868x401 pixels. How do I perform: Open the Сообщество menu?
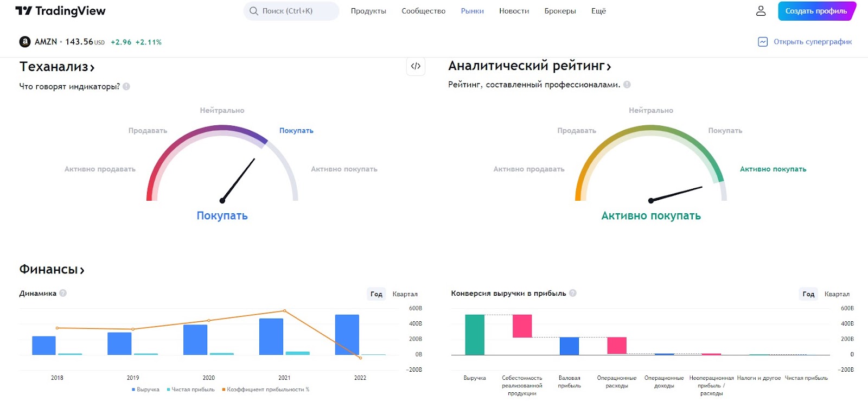(x=424, y=11)
